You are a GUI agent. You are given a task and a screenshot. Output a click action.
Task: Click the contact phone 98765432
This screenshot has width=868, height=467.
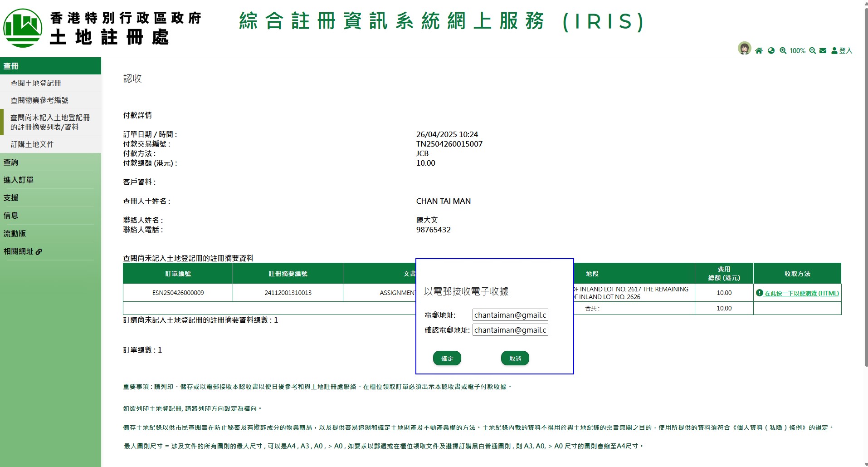[434, 230]
